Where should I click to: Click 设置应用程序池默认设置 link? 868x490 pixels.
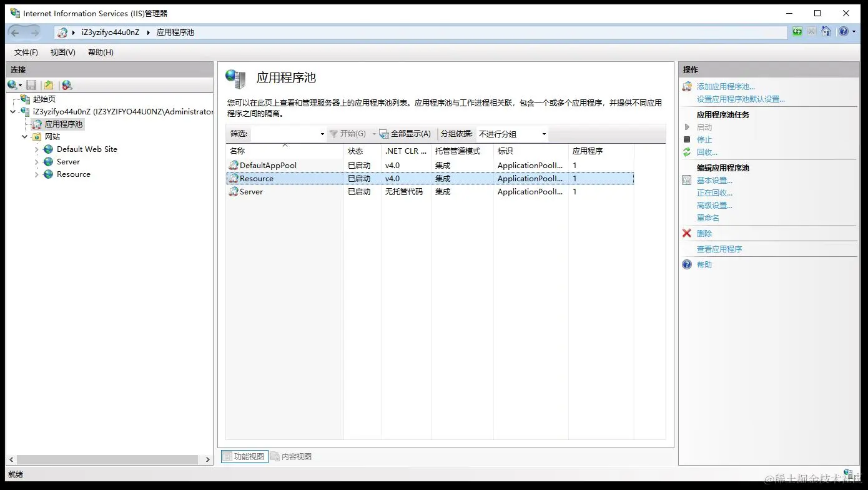[741, 99]
